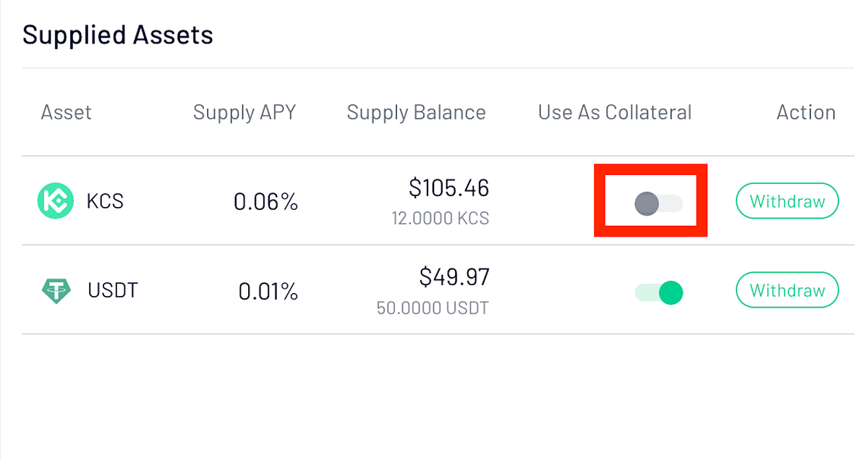Click the $105.46 KCS balance

pyautogui.click(x=449, y=188)
